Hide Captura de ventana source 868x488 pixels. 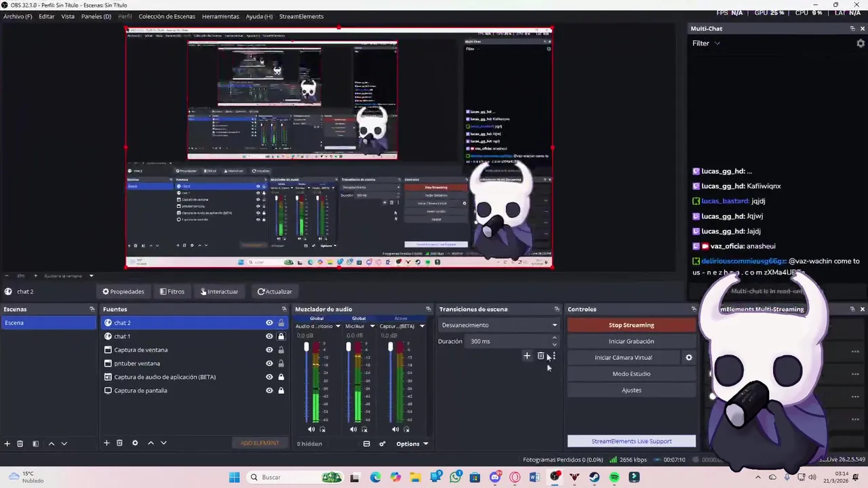click(269, 350)
